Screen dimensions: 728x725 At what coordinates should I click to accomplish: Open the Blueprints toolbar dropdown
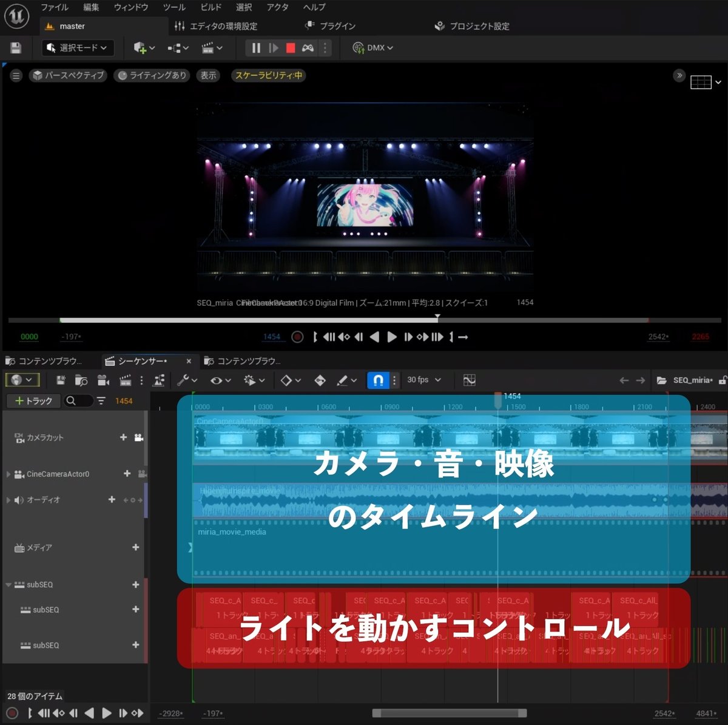click(178, 48)
